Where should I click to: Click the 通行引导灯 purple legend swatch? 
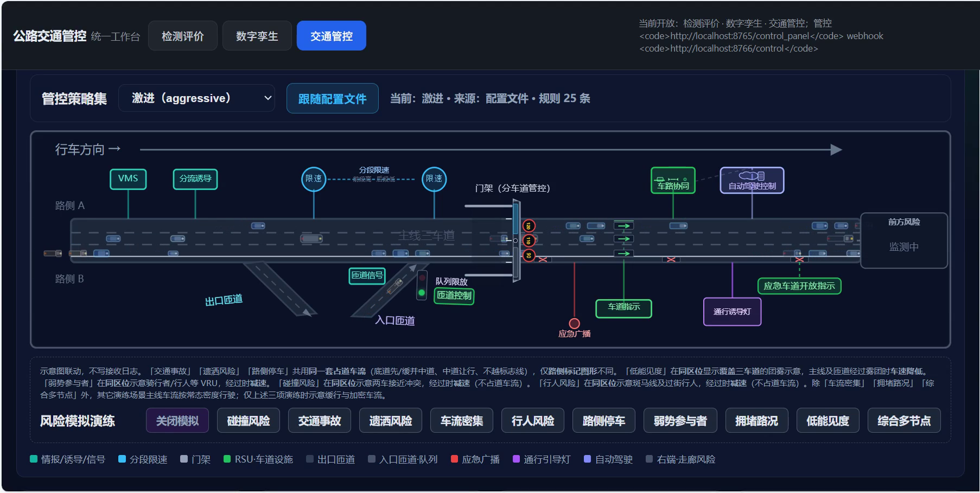[517, 459]
